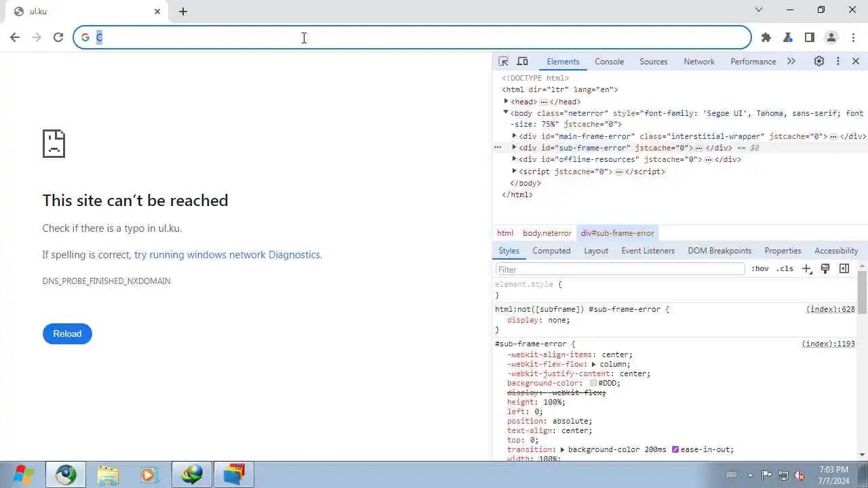Open the Event Listeners pane tab
This screenshot has width=868, height=488.
648,251
